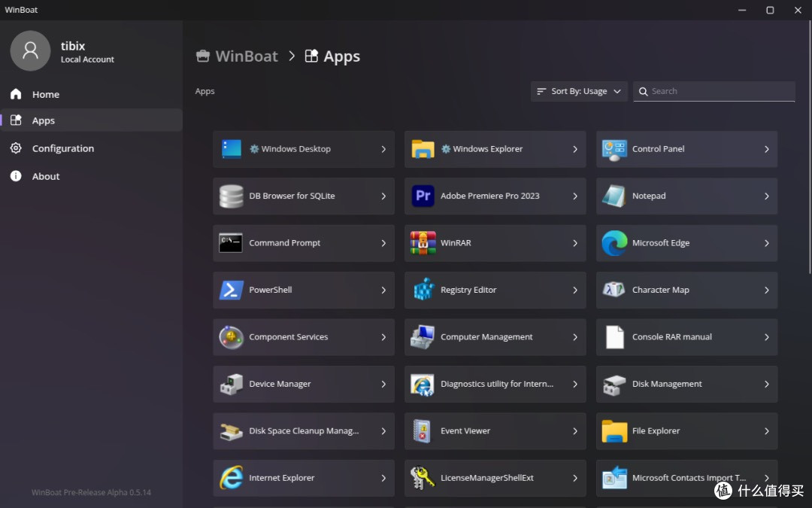Click the Microsoft Edge icon

[614, 243]
